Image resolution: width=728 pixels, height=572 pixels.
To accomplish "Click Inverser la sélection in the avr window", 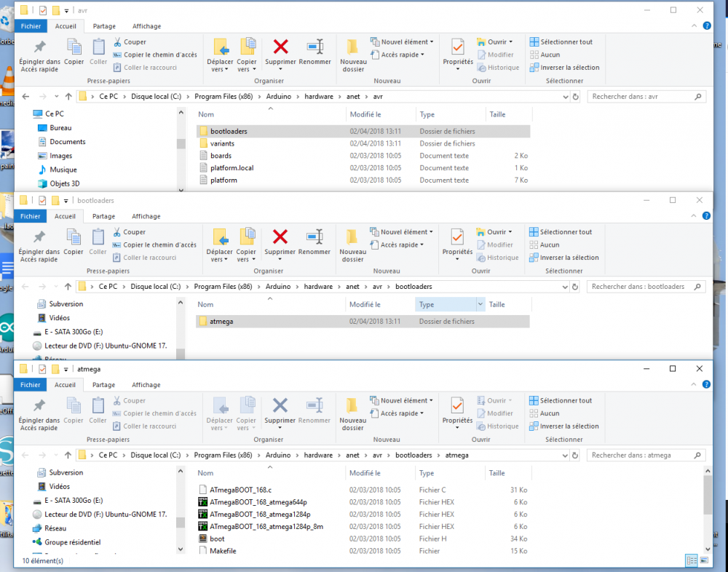I will click(x=565, y=68).
